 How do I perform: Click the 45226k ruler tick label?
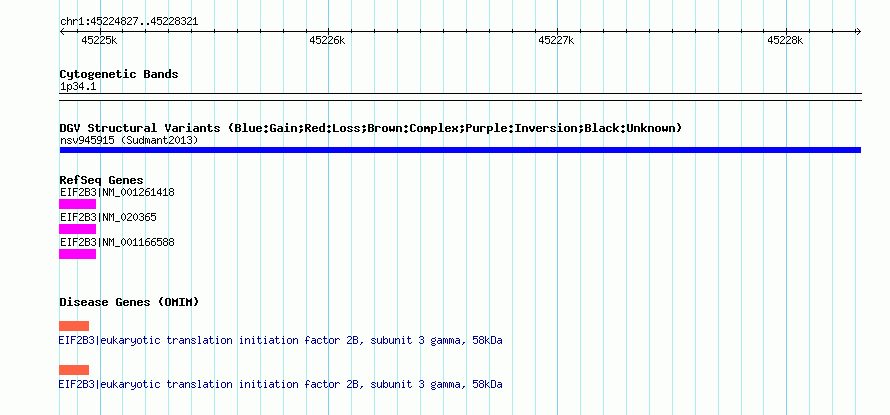tap(327, 40)
